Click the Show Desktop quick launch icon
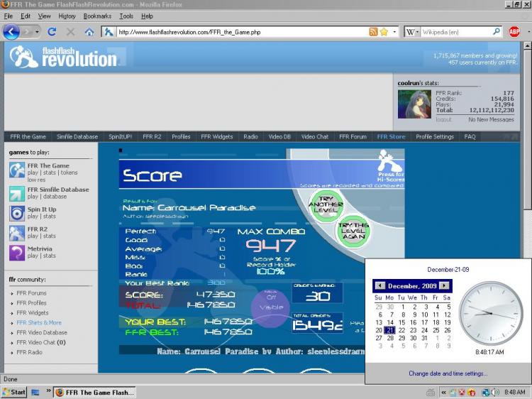532x399 pixels. 35,392
